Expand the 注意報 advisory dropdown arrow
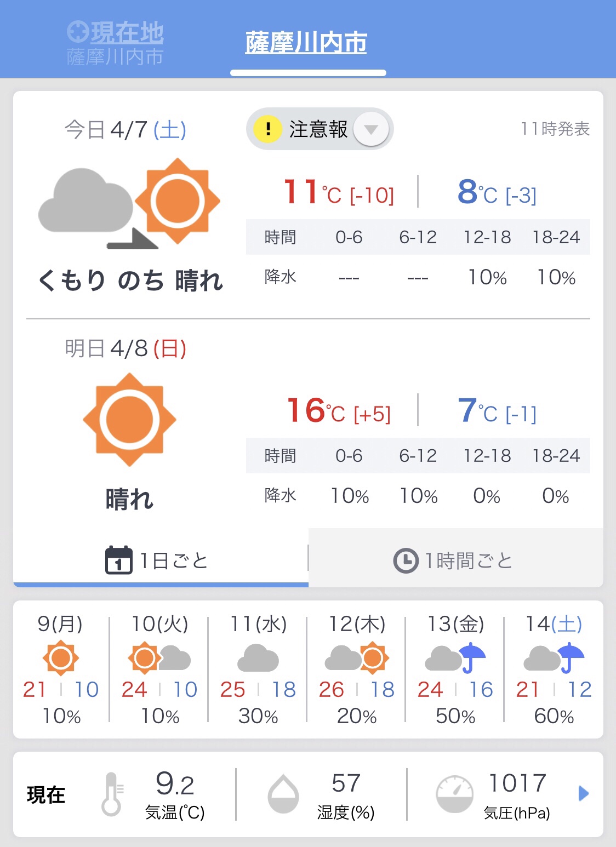The image size is (616, 847). (371, 129)
